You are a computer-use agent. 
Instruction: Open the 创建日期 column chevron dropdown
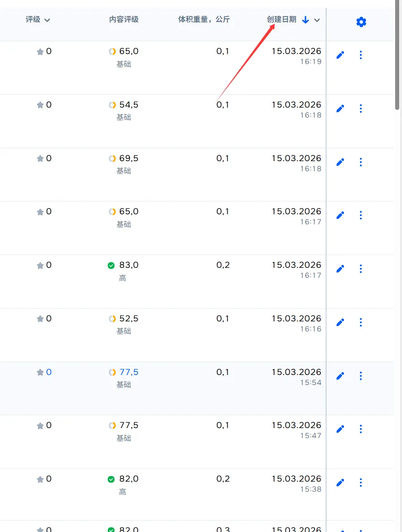[317, 20]
